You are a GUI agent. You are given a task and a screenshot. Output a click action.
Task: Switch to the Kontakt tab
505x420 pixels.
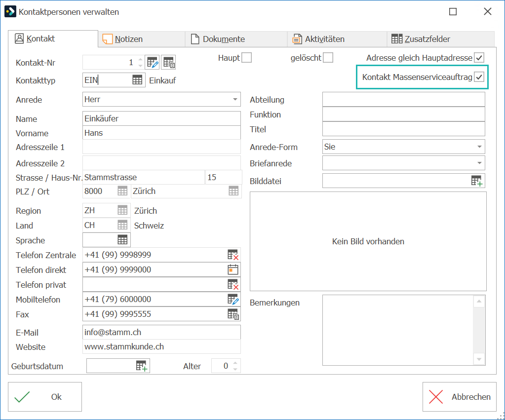pos(53,38)
